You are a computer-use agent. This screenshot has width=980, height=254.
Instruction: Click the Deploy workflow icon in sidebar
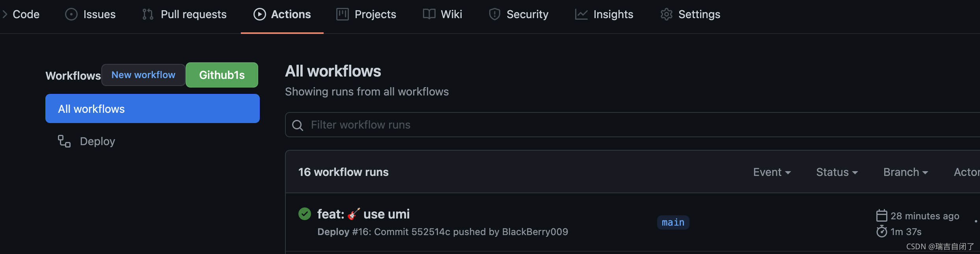pos(64,141)
